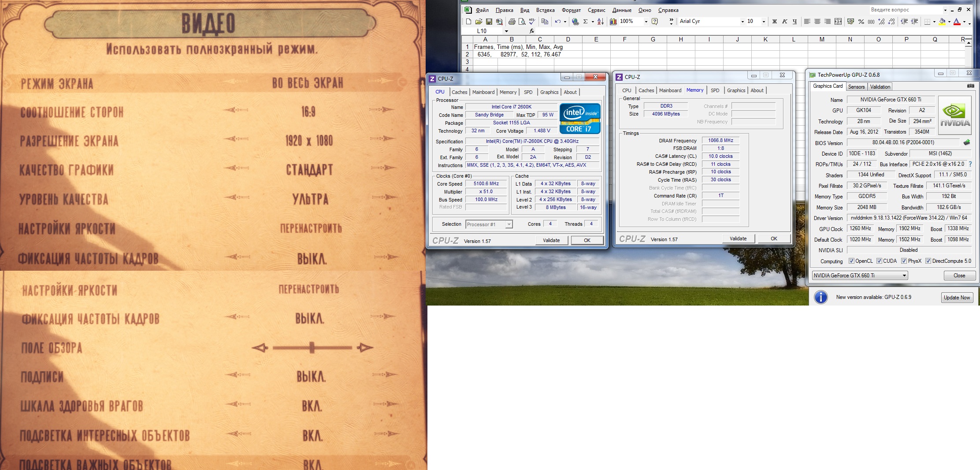Click the ПОЛЕ ОБЗОРА slider handle

pos(312,347)
